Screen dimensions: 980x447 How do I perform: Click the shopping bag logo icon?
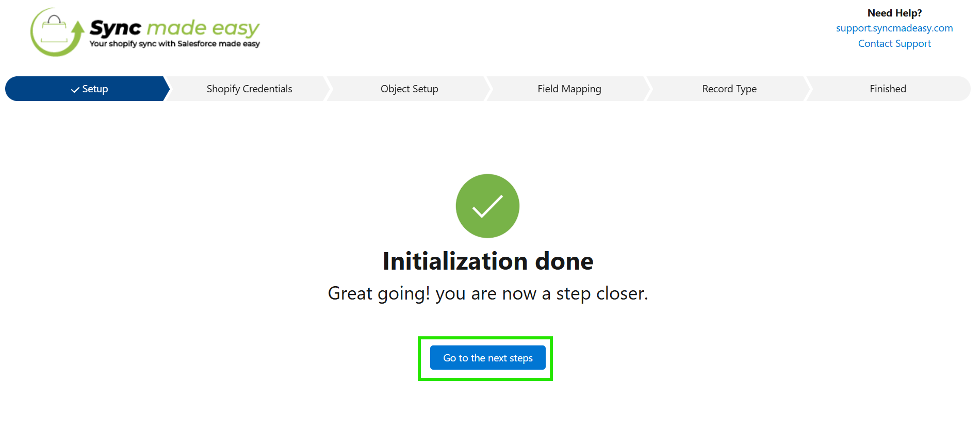[54, 30]
